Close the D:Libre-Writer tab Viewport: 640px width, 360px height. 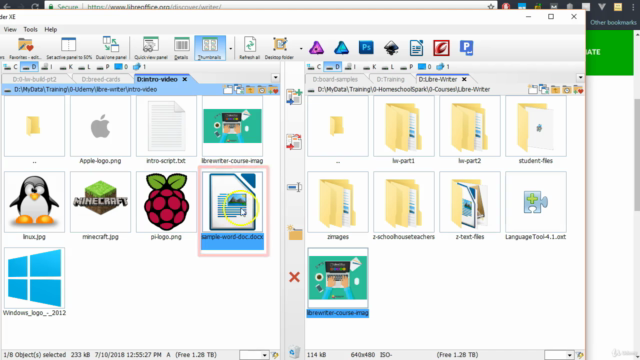point(464,79)
